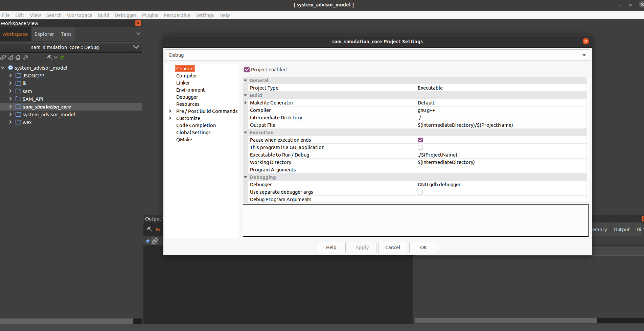The width and height of the screenshot is (644, 331).
Task: Click the sam folder icon
Action: click(x=18, y=91)
